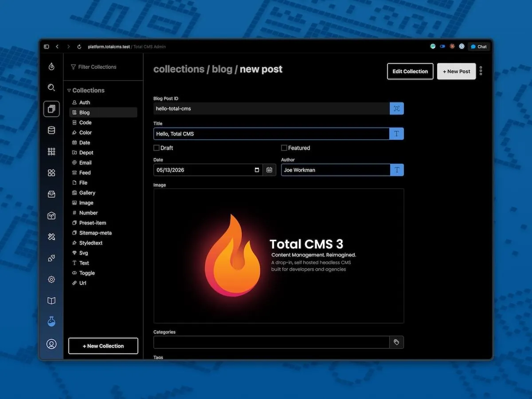Click the 1Password extension icon in toolbar

[462, 46]
